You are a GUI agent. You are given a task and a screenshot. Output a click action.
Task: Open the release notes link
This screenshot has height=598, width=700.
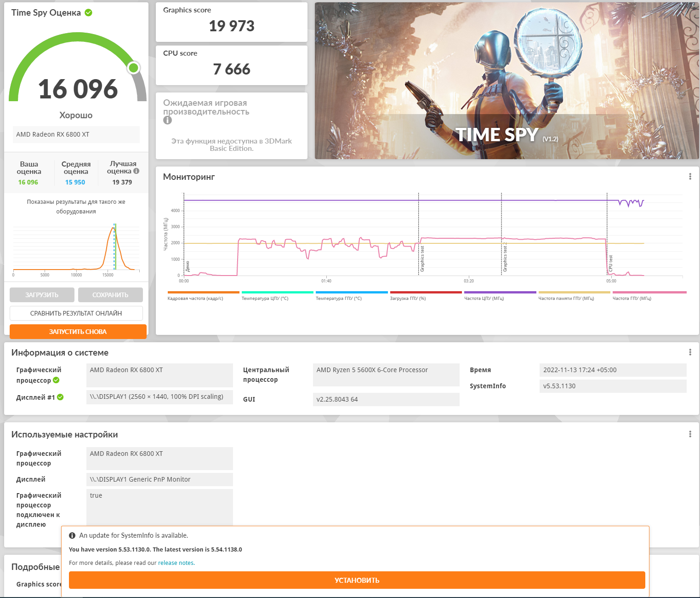(x=176, y=563)
